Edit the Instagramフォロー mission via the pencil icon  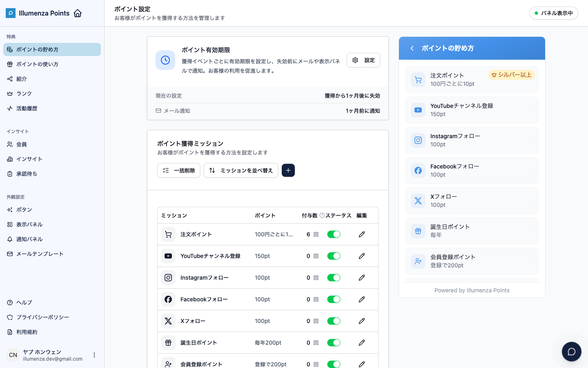tap(362, 278)
